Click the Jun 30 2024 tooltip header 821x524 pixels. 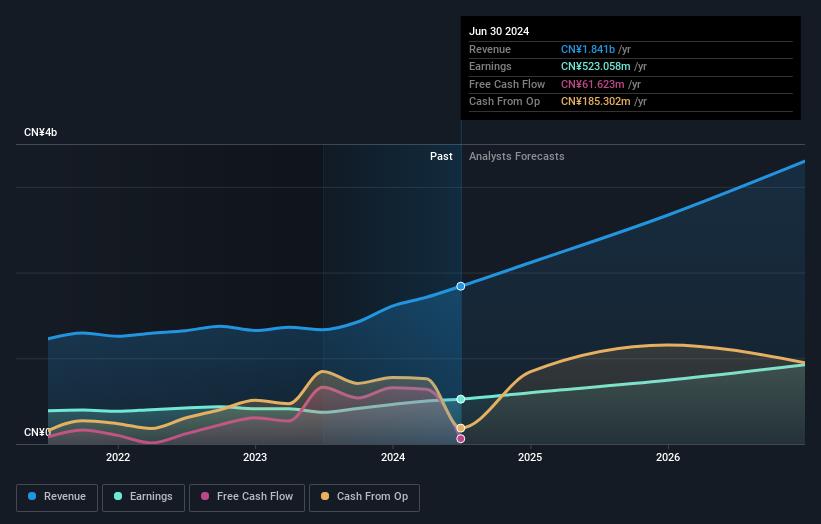499,31
